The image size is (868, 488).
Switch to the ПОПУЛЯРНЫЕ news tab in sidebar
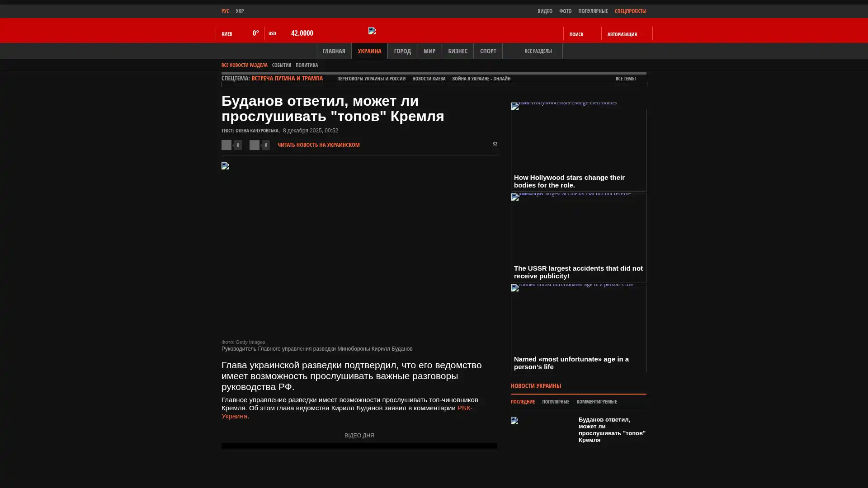[x=555, y=402]
